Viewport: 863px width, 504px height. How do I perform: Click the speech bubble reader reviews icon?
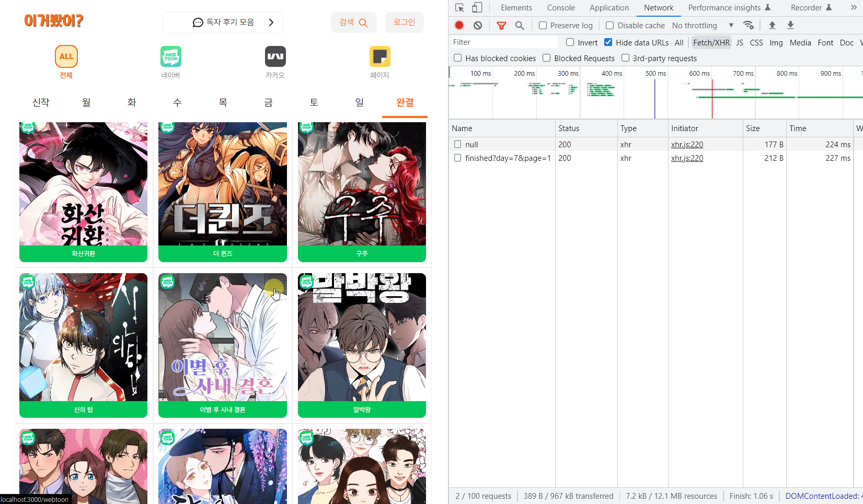tap(198, 22)
